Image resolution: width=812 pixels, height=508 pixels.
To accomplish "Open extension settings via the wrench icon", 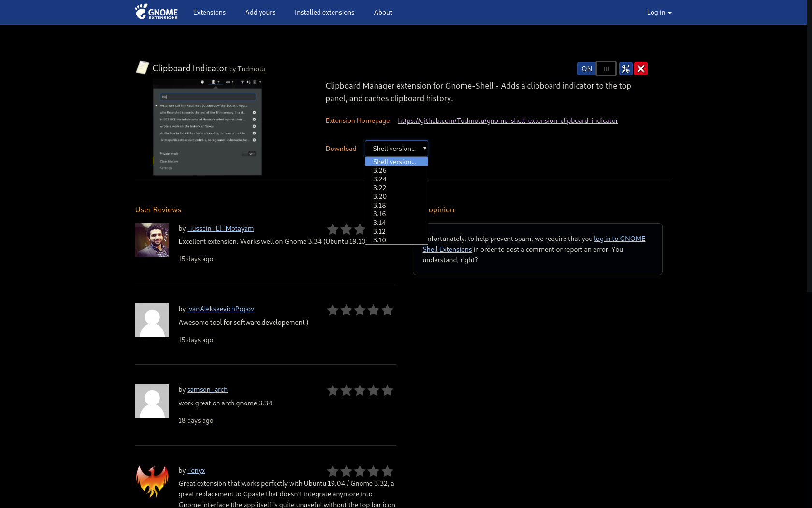I will pyautogui.click(x=625, y=69).
